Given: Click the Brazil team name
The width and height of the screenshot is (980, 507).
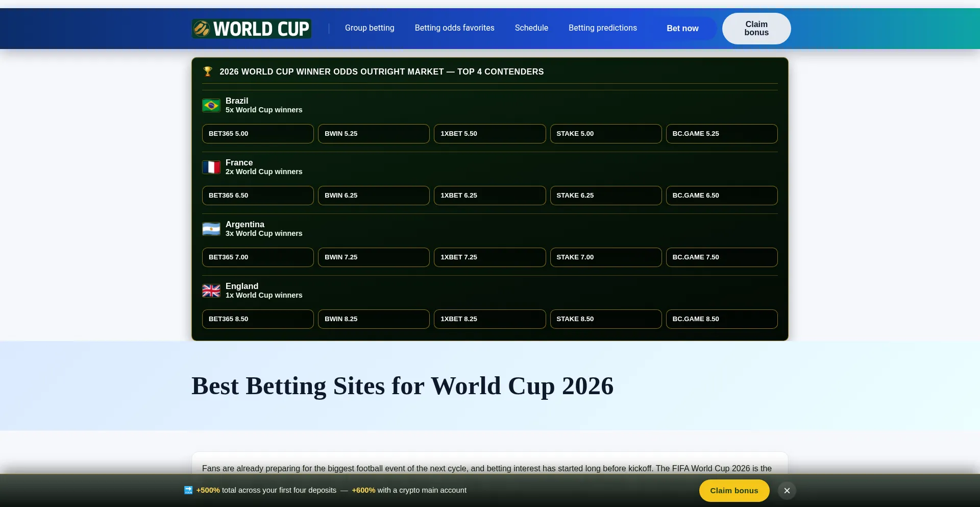Looking at the screenshot, I should 237,101.
